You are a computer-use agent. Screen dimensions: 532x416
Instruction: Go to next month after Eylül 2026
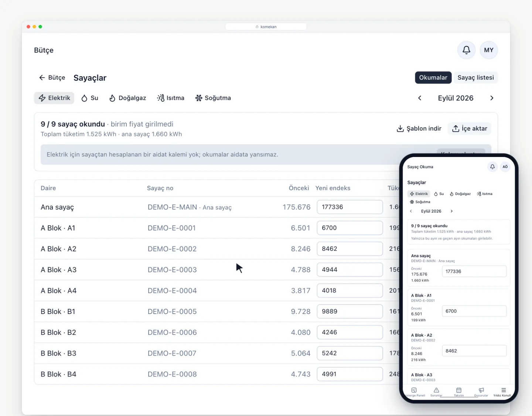click(492, 98)
